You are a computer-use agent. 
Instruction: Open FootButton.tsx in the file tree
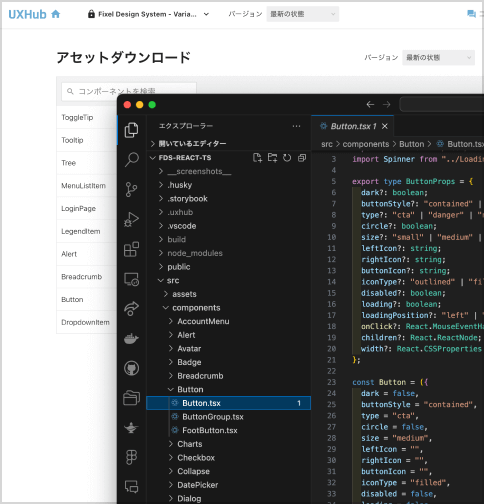[x=229, y=431]
